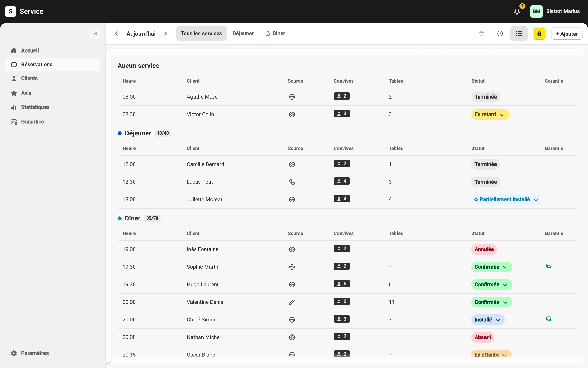Click the Aucun service section heading
The height and width of the screenshot is (368, 588).
pos(138,66)
